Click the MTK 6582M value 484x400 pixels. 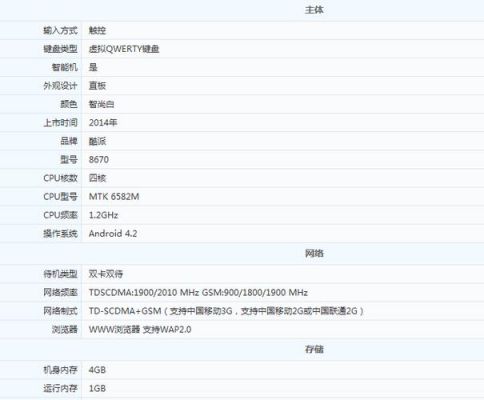point(114,197)
